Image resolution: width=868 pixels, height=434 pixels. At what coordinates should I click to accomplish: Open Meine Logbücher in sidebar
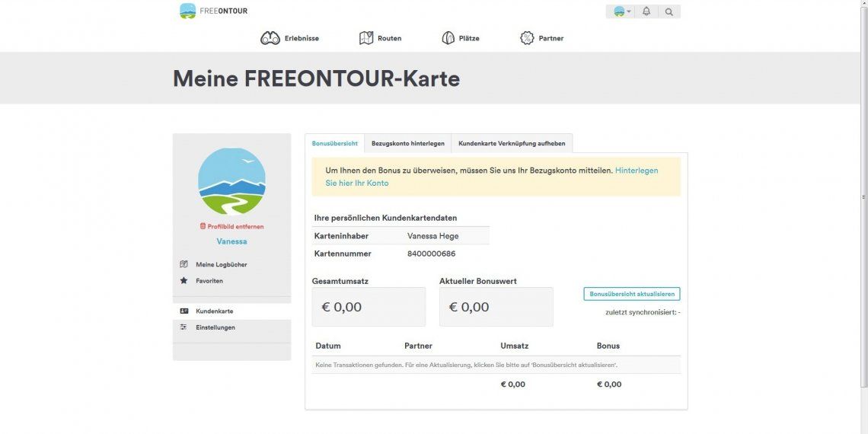click(x=222, y=265)
